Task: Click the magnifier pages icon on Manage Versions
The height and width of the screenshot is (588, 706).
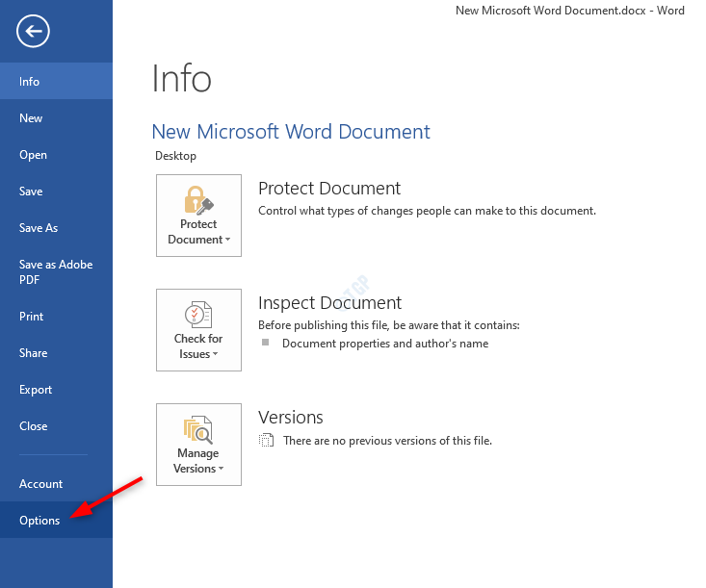Action: [198, 429]
